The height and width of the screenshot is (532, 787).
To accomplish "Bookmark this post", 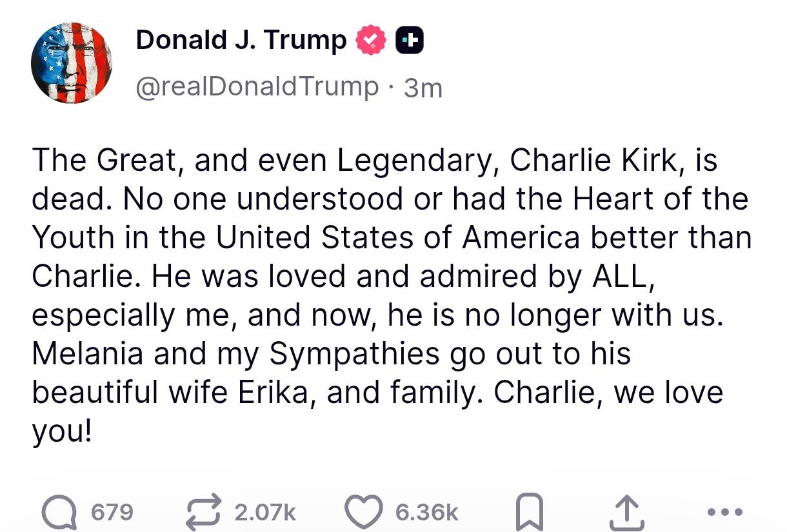I will coord(528,513).
